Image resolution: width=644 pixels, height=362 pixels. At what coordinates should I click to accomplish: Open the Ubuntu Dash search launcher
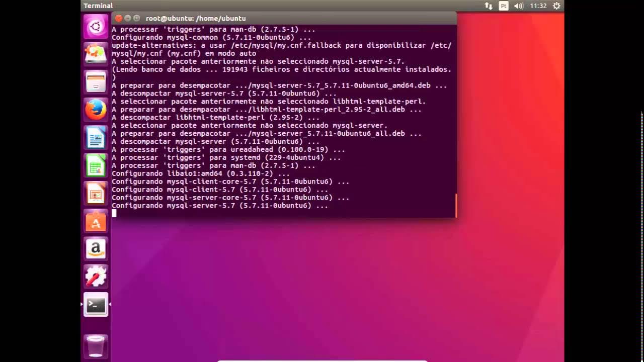click(x=96, y=26)
